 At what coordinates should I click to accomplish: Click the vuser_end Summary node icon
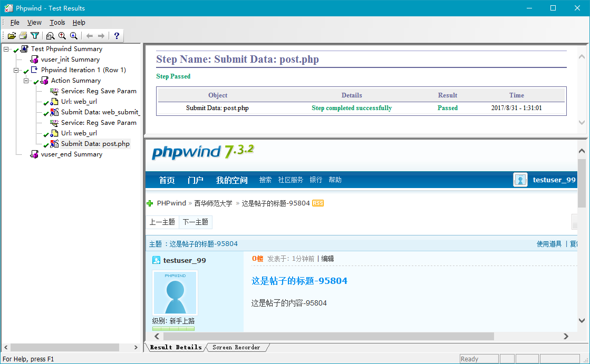click(x=34, y=154)
